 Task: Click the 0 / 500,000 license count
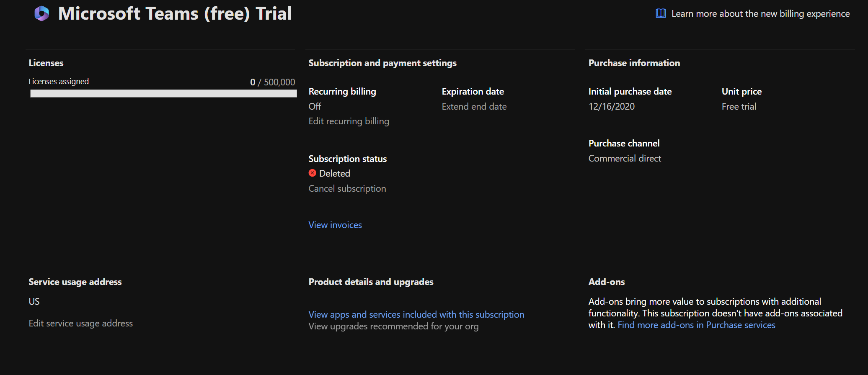point(273,82)
